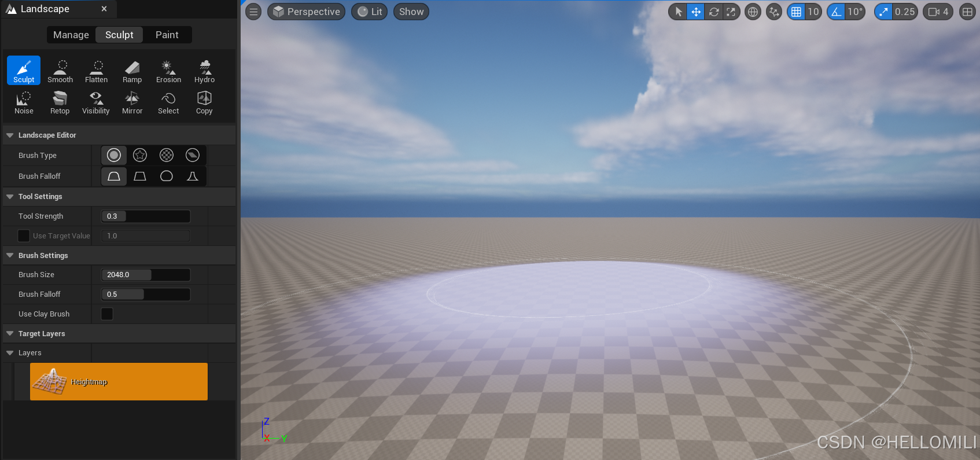Viewport: 980px width, 460px height.
Task: Click the "Use Clay Brush" label
Action: click(x=44, y=314)
